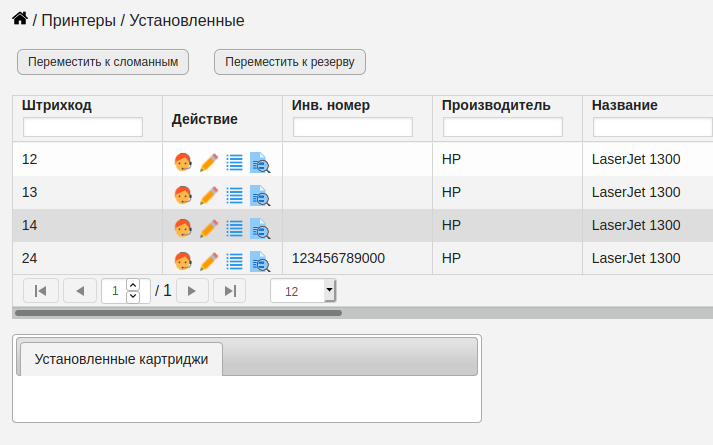The width and height of the screenshot is (713, 445).
Task: View document search icon for printer 24
Action: pyautogui.click(x=260, y=262)
